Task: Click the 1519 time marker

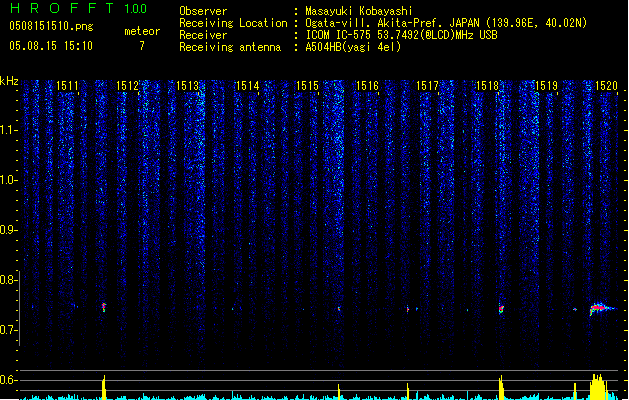Action: coord(547,86)
